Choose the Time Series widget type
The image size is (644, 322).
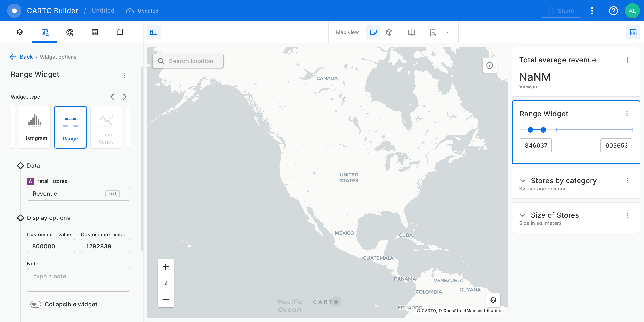(106, 127)
